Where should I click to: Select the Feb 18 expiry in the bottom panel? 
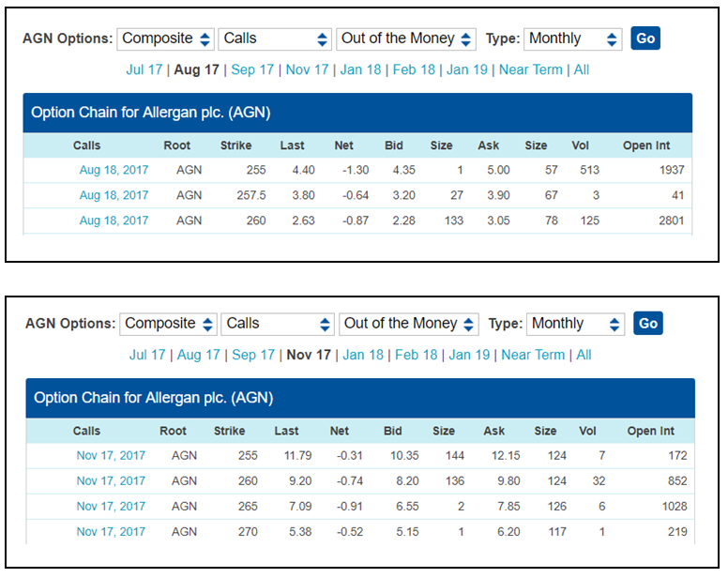pyautogui.click(x=416, y=355)
